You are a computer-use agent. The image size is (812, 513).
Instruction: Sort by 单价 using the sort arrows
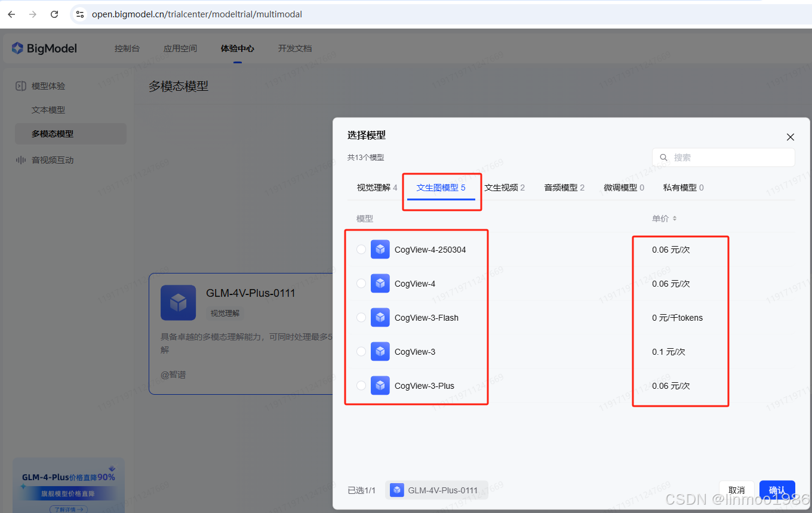pos(675,219)
